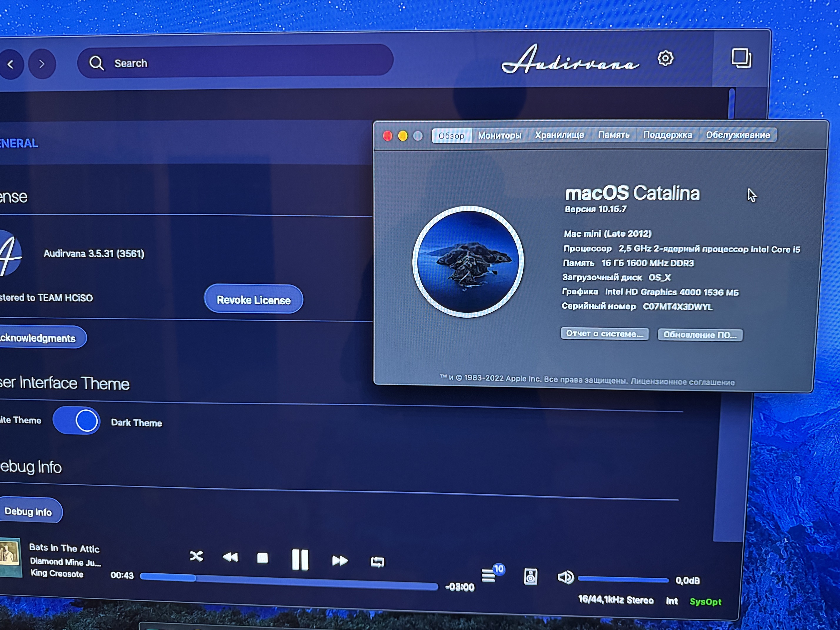Click the Версия 10.15.7 text
Screen dimensions: 840x630
pyautogui.click(x=596, y=209)
